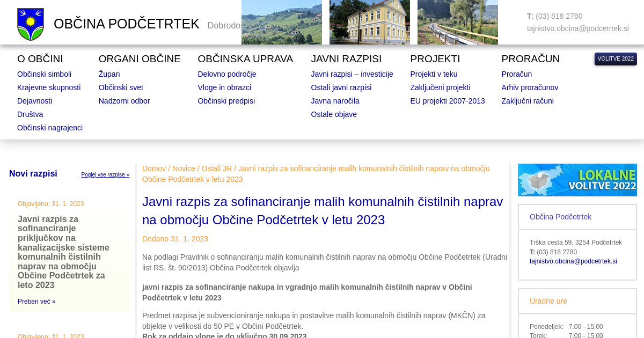The image size is (644, 338).
Task: Open the Lokalne volitve 2022 banner
Action: [577, 180]
